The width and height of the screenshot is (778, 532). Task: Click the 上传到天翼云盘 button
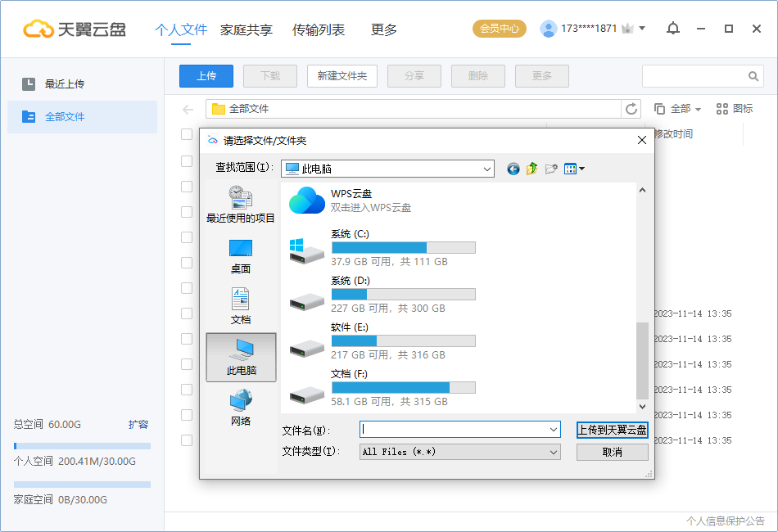click(612, 430)
